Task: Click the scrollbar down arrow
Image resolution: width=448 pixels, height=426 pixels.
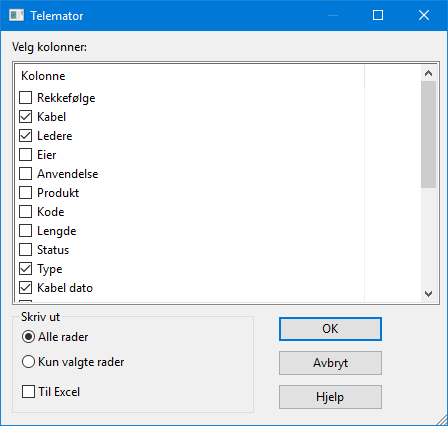Action: (429, 294)
